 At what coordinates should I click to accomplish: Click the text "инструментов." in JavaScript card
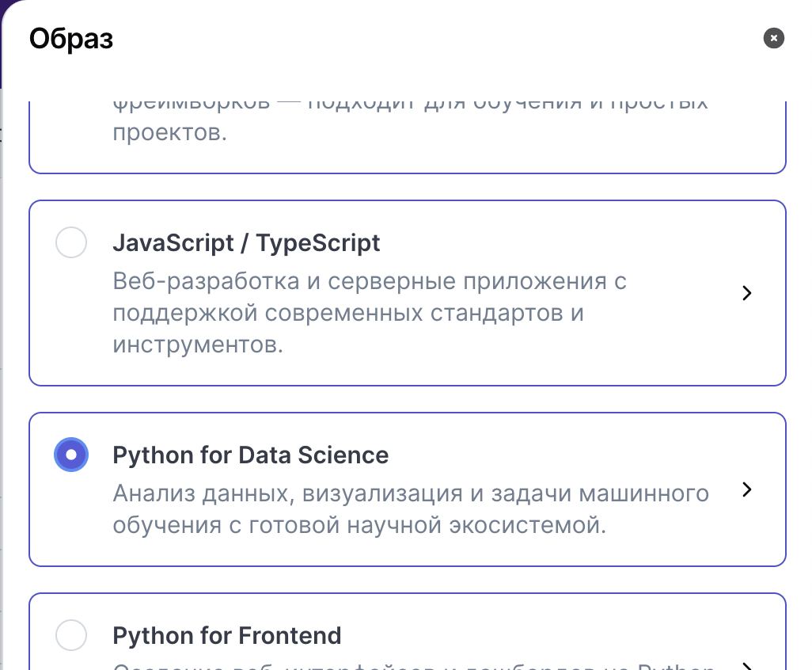click(198, 345)
